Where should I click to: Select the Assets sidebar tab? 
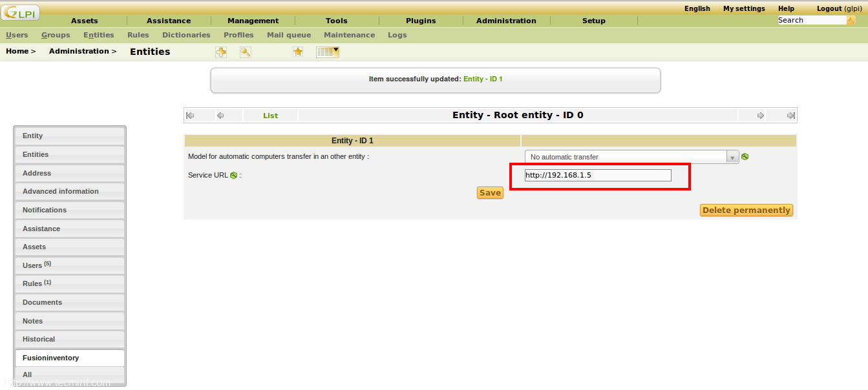point(70,247)
